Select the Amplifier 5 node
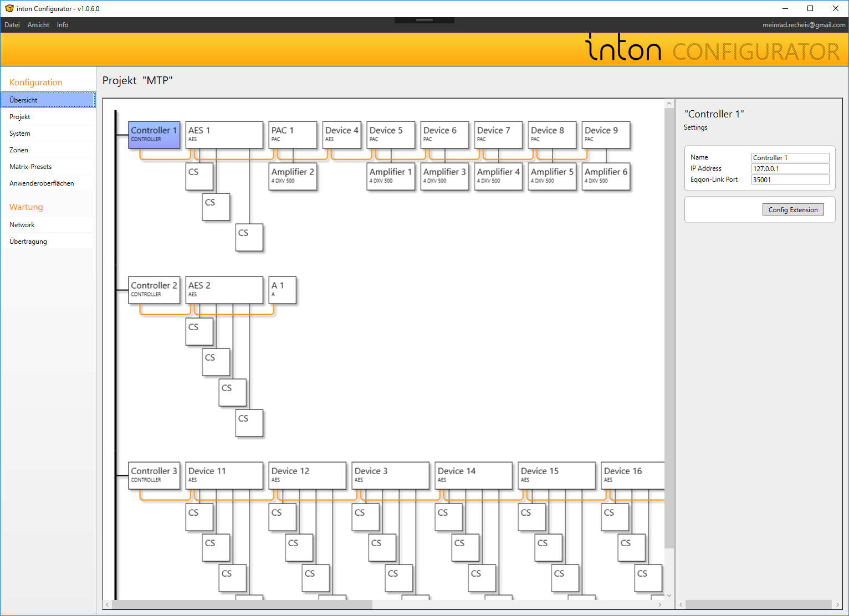Viewport: 849px width, 616px height. pyautogui.click(x=552, y=176)
